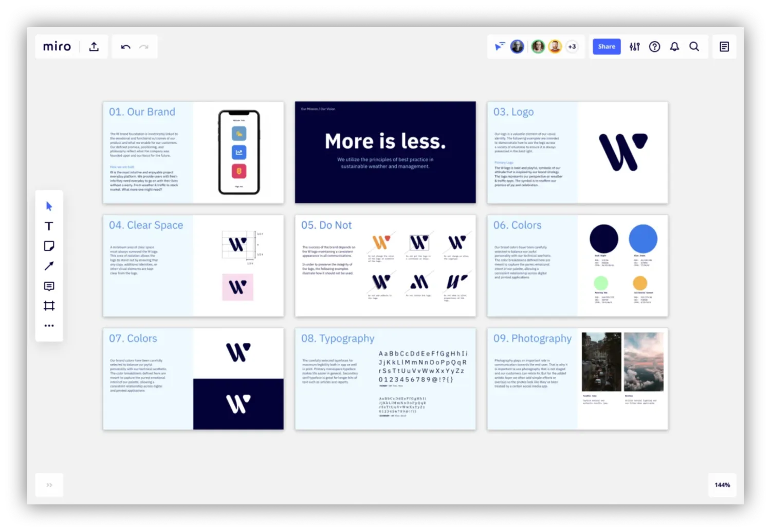
Task: Click the 09. Photography title
Action: click(x=533, y=338)
